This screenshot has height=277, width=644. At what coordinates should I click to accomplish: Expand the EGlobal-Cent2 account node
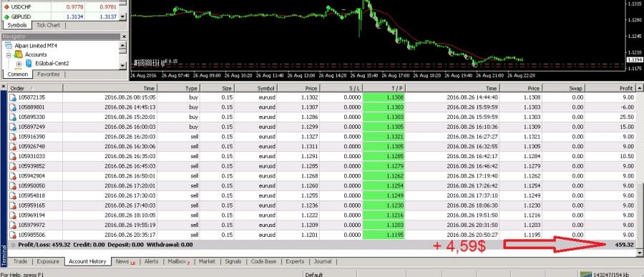click(19, 64)
